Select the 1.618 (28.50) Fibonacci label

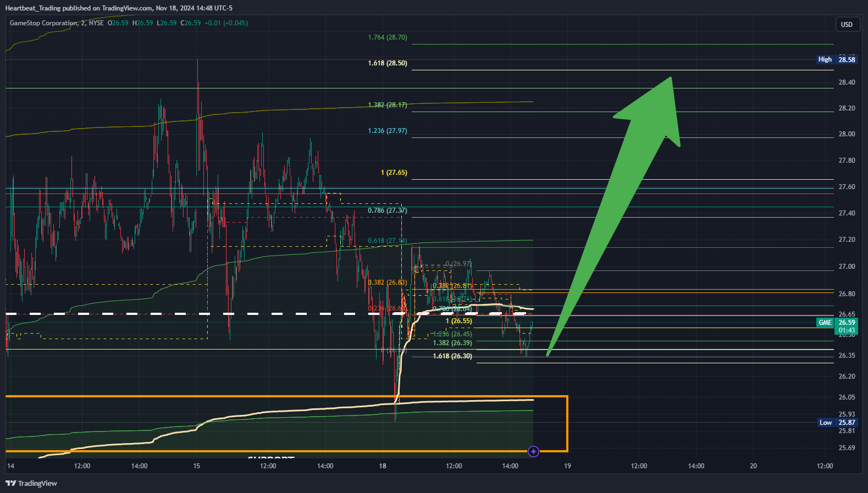point(388,63)
